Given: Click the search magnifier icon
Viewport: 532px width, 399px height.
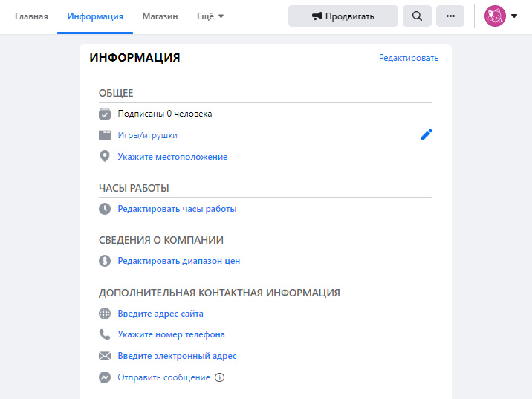Looking at the screenshot, I should point(417,16).
